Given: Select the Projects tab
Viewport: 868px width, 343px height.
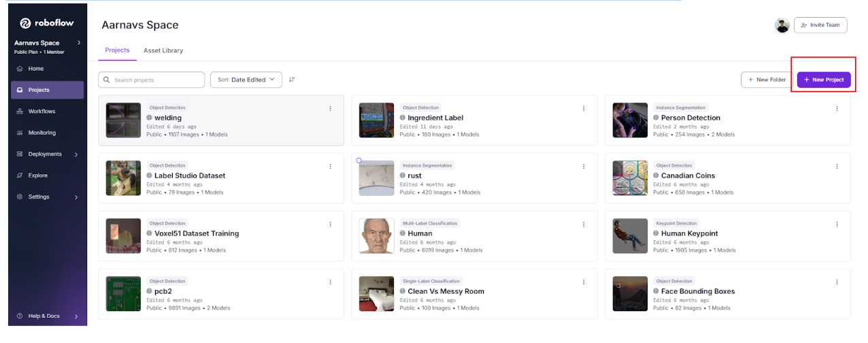Looking at the screenshot, I should coord(117,50).
